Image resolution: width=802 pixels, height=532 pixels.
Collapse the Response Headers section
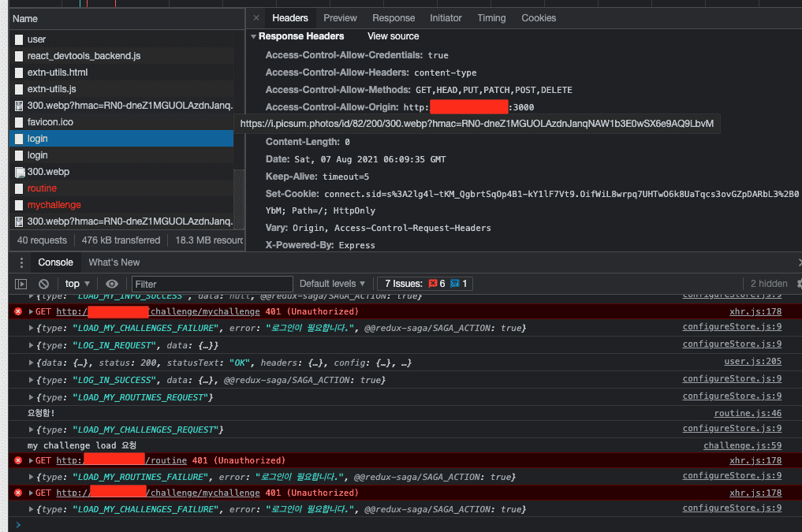coord(254,36)
